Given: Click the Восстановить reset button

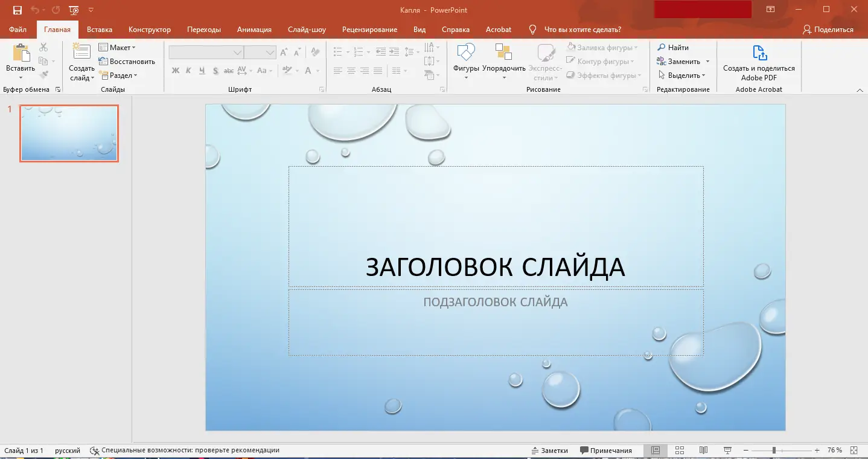Looking at the screenshot, I should [127, 62].
